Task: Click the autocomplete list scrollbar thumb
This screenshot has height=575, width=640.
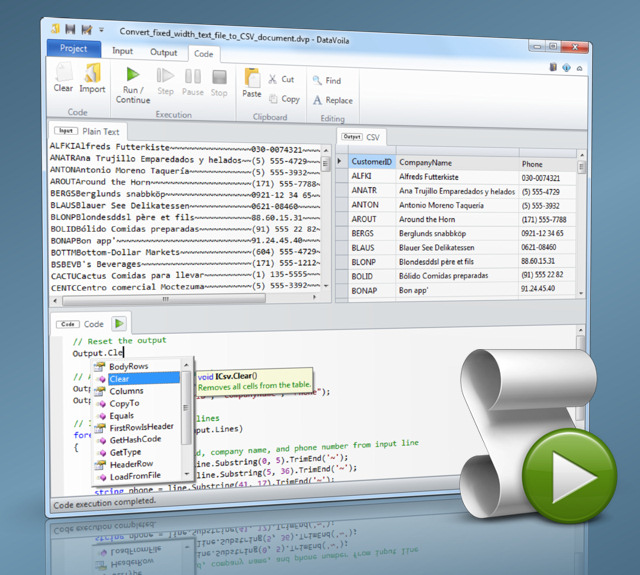Action: (186, 407)
